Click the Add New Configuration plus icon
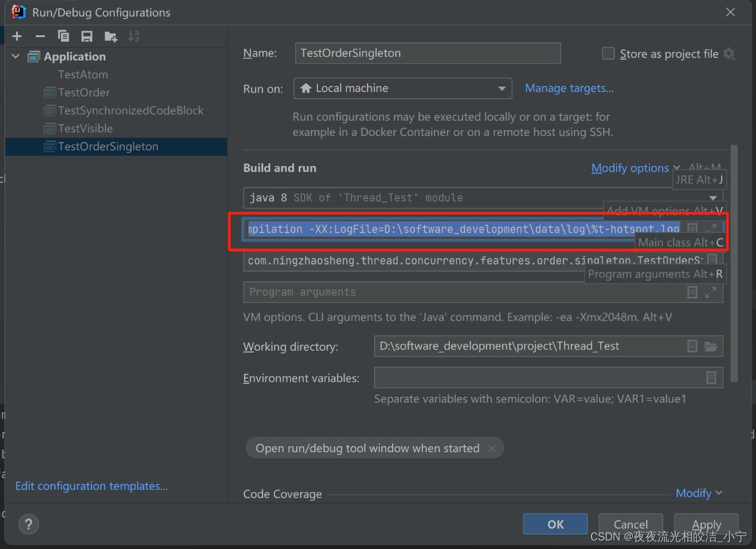 click(x=17, y=36)
